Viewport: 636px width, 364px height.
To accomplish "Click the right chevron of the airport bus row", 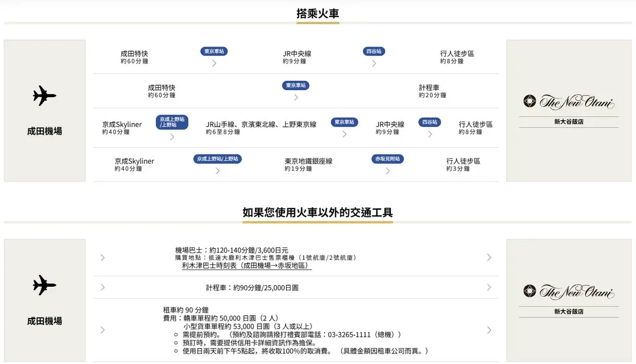I will (489, 257).
